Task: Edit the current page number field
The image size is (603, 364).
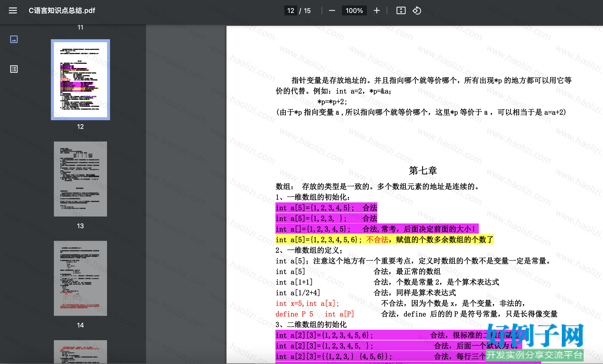Action: (x=291, y=10)
